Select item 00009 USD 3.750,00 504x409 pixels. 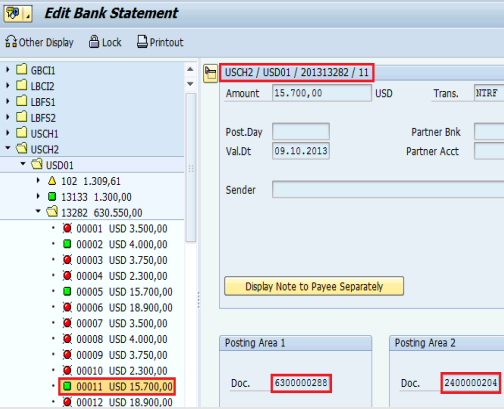coord(122,355)
